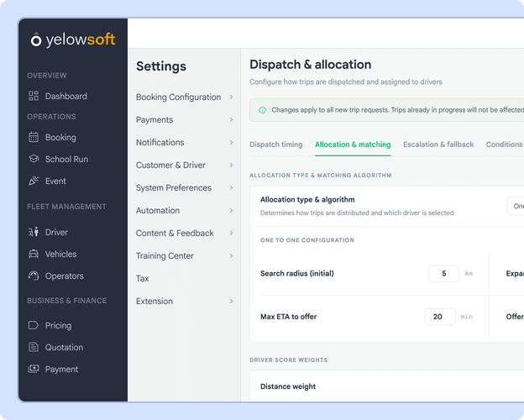Viewport: 524px width, 420px height.
Task: Click the Search radius input field
Action: coord(444,274)
